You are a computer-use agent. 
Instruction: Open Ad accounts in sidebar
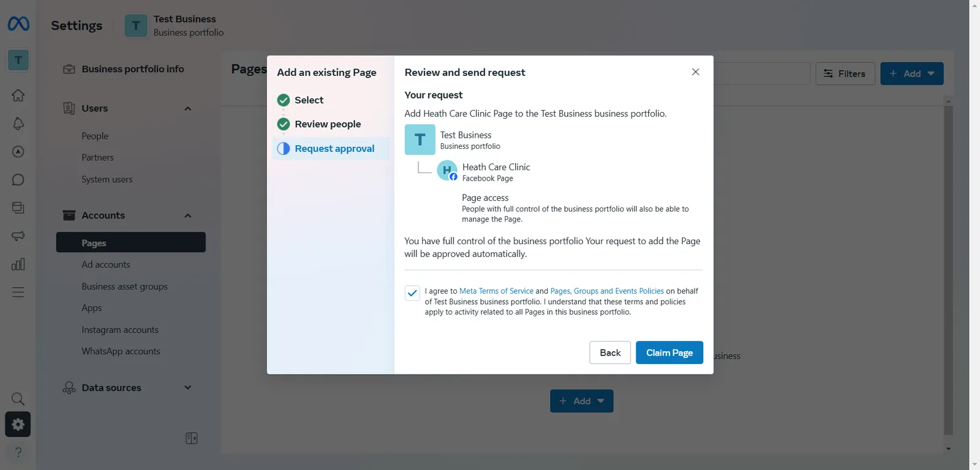(x=106, y=264)
